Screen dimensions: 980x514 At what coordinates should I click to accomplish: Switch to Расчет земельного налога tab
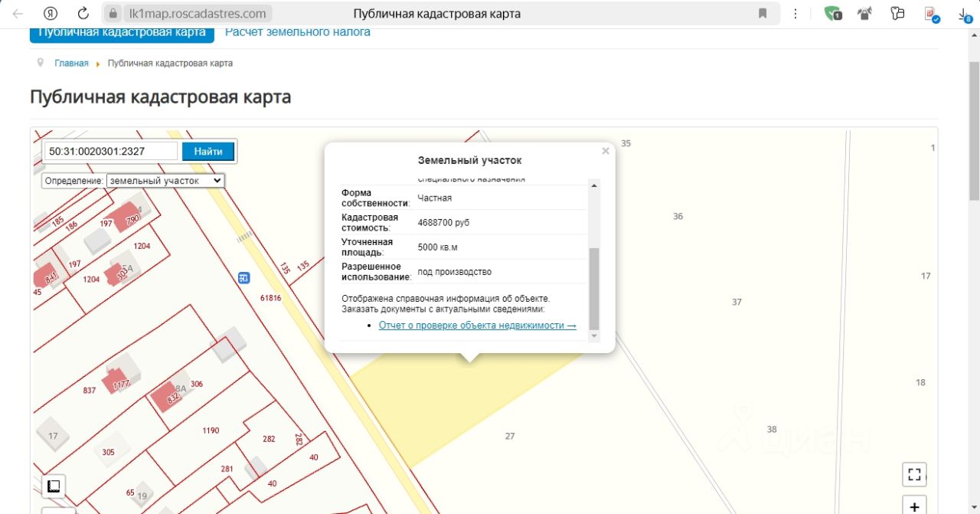point(297,32)
